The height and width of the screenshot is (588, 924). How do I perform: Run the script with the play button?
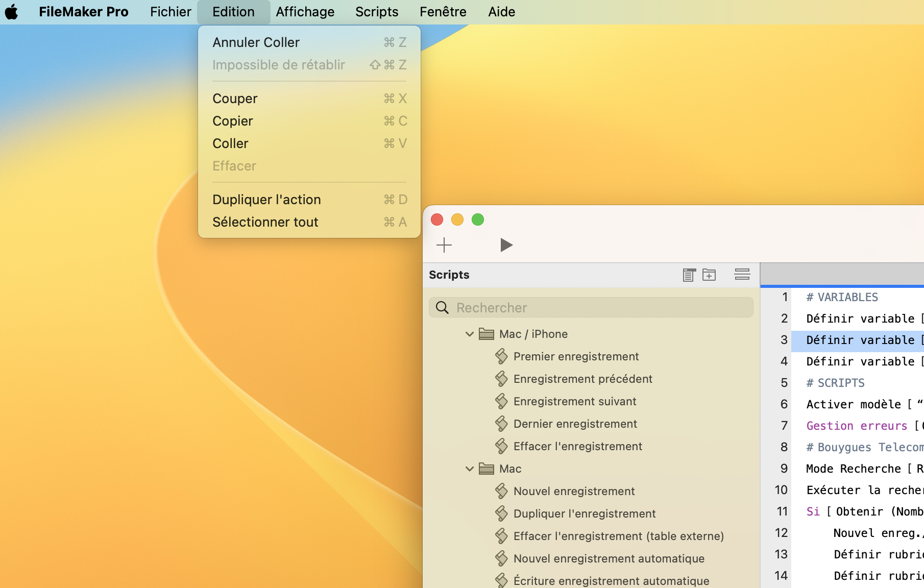coord(506,245)
